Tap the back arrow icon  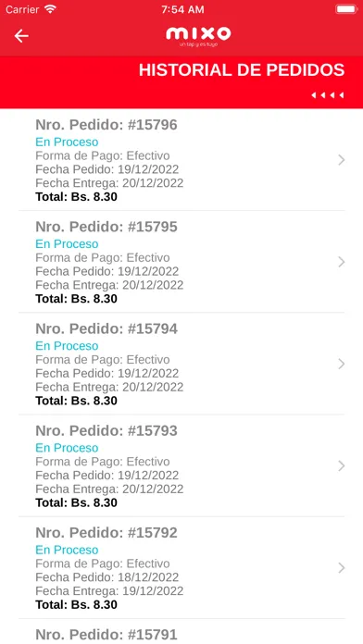point(21,36)
